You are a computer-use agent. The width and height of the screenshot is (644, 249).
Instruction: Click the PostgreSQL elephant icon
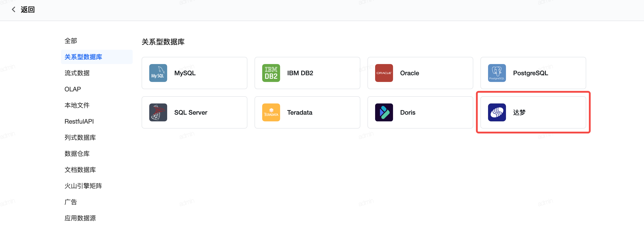click(x=497, y=73)
